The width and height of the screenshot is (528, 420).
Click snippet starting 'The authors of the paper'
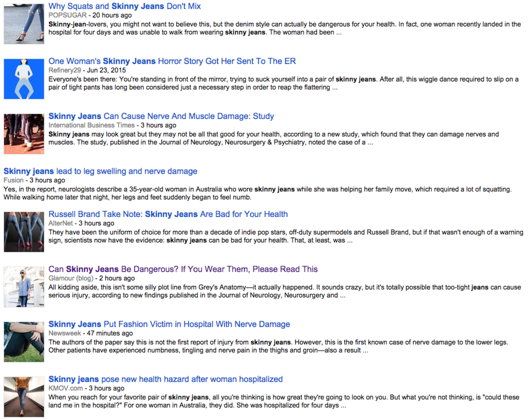click(x=278, y=346)
